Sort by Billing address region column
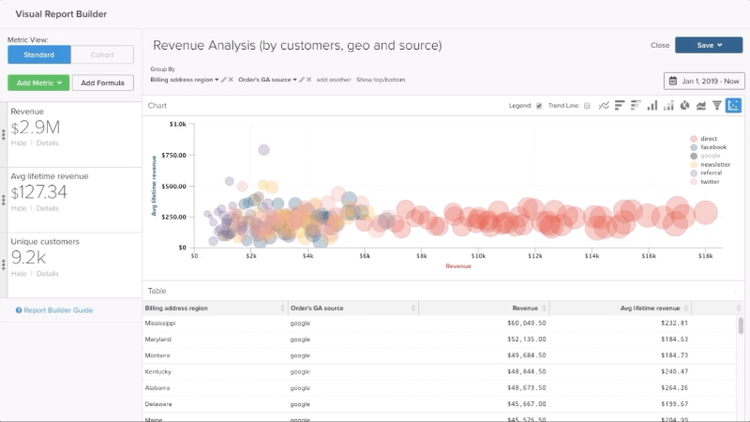Screen dimensions: 750x422 tap(212, 308)
